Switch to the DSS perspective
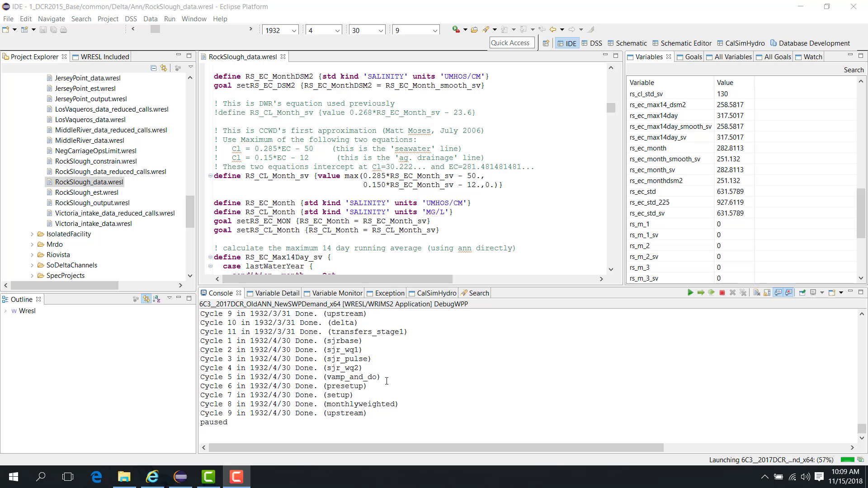Image resolution: width=868 pixels, height=488 pixels. pyautogui.click(x=592, y=43)
